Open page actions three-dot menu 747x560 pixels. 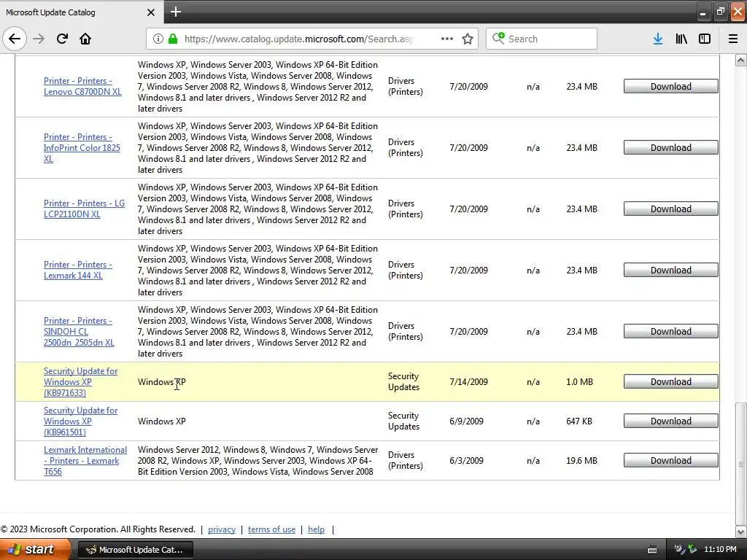[x=447, y=39]
